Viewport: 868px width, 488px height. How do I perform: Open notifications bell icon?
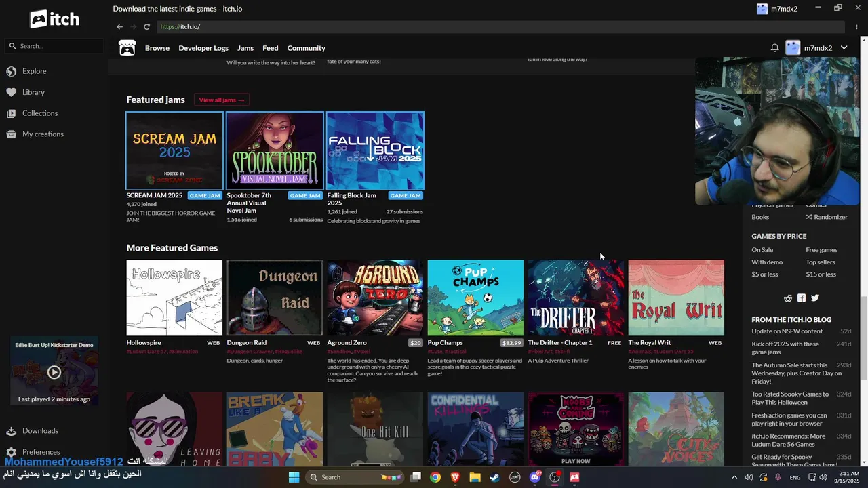774,48
